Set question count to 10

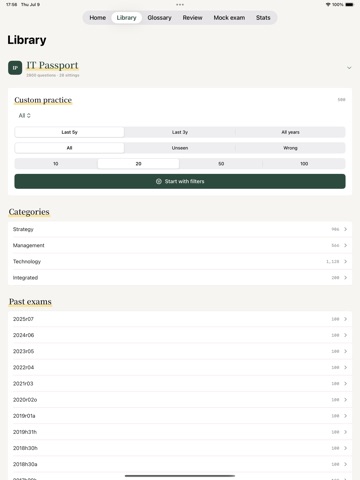click(56, 164)
